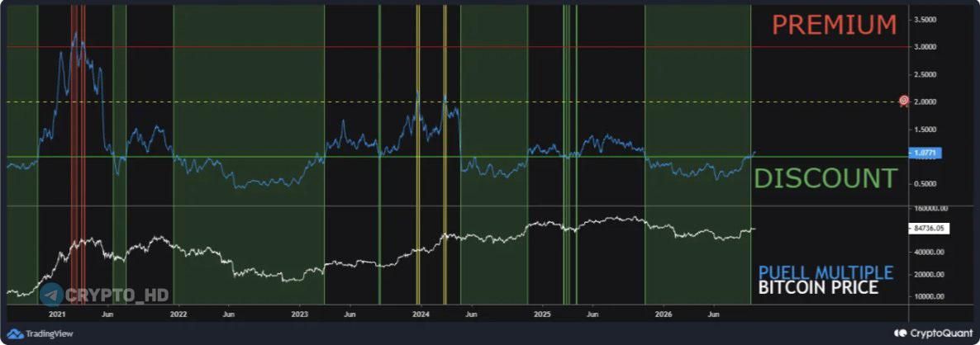Click the 2026 time axis label
980x345 pixels.
(664, 314)
